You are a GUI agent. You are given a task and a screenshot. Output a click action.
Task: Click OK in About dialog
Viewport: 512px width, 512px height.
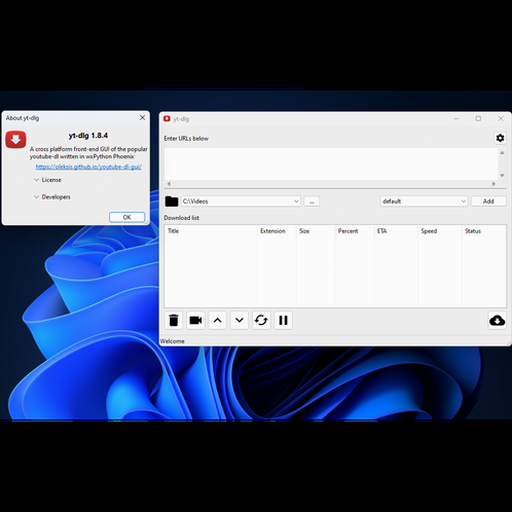click(x=127, y=217)
